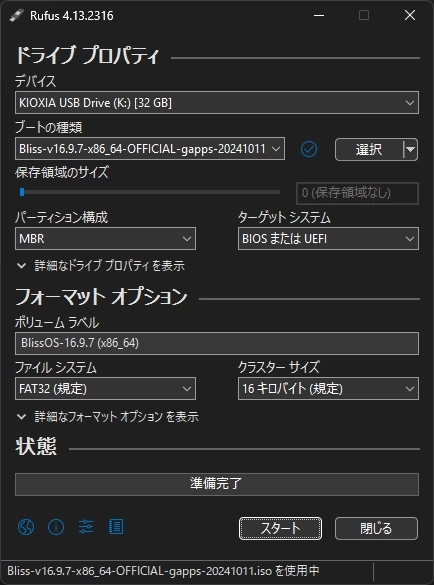Show the log with the notepad icon
This screenshot has height=585, width=434.
pos(116,527)
